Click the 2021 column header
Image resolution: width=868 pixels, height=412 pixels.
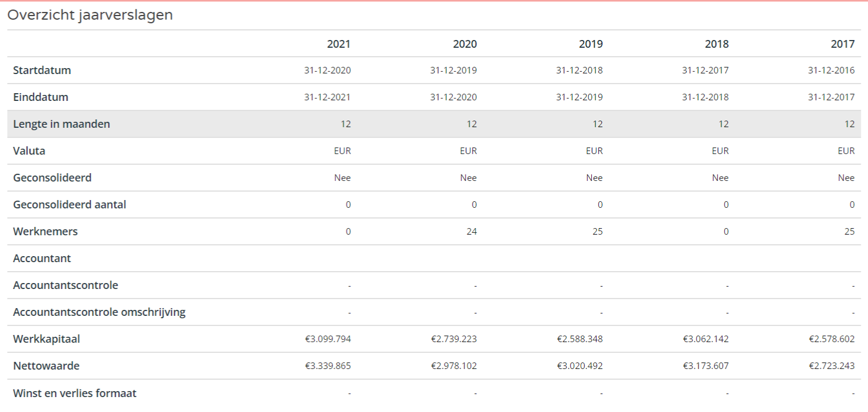338,44
